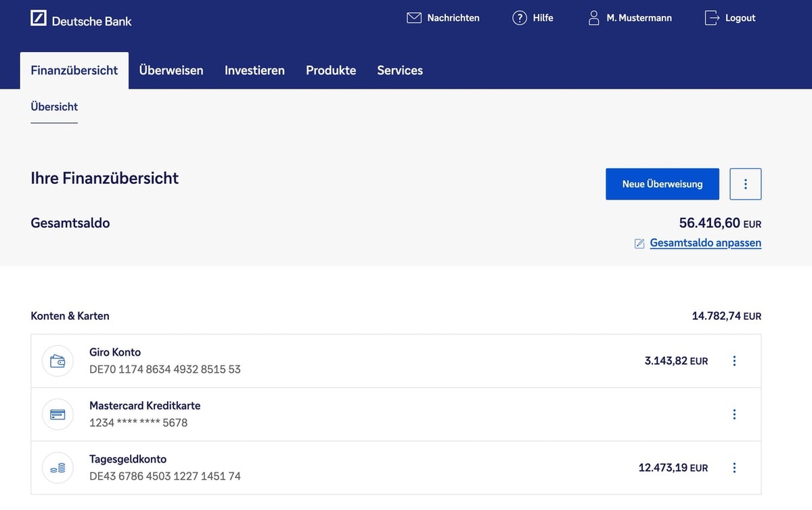Click the Mastercard Kreditkarte card icon
This screenshot has height=510, width=812.
pyautogui.click(x=58, y=415)
